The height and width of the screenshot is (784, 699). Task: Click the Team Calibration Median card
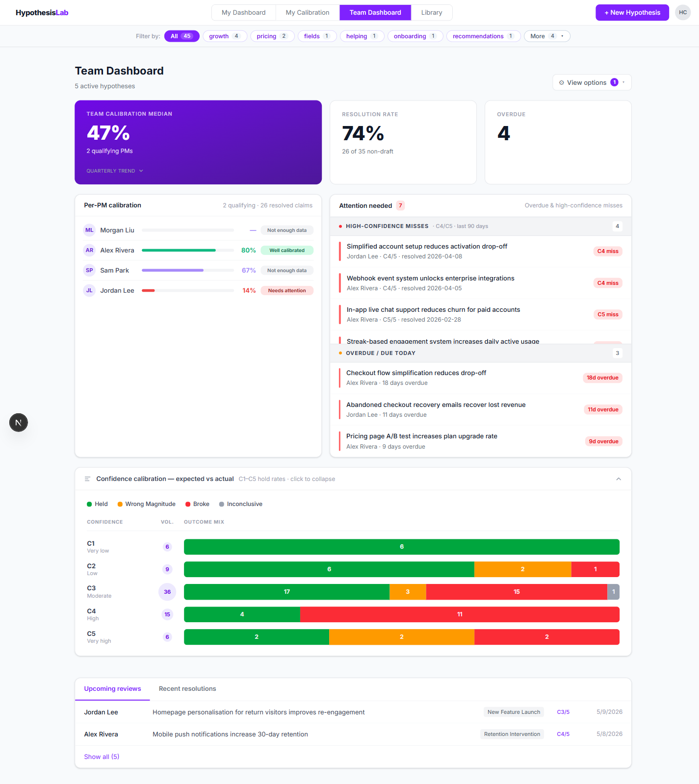[x=198, y=142]
